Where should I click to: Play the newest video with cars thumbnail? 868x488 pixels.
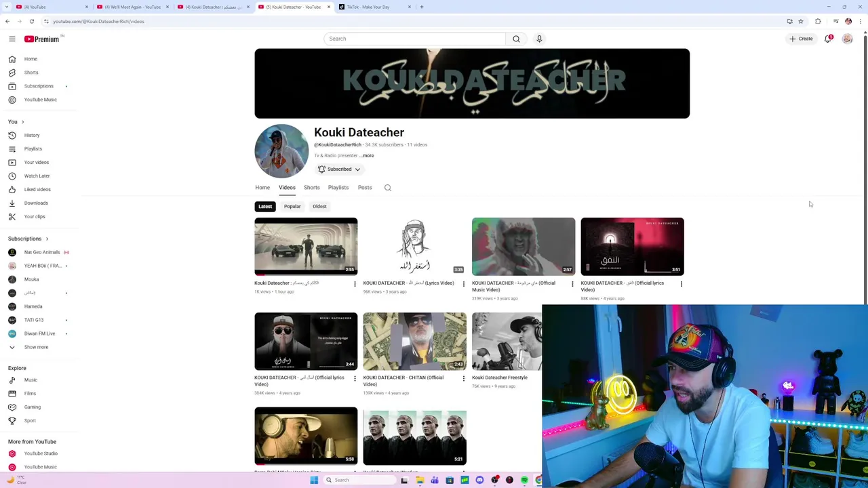[x=306, y=246]
